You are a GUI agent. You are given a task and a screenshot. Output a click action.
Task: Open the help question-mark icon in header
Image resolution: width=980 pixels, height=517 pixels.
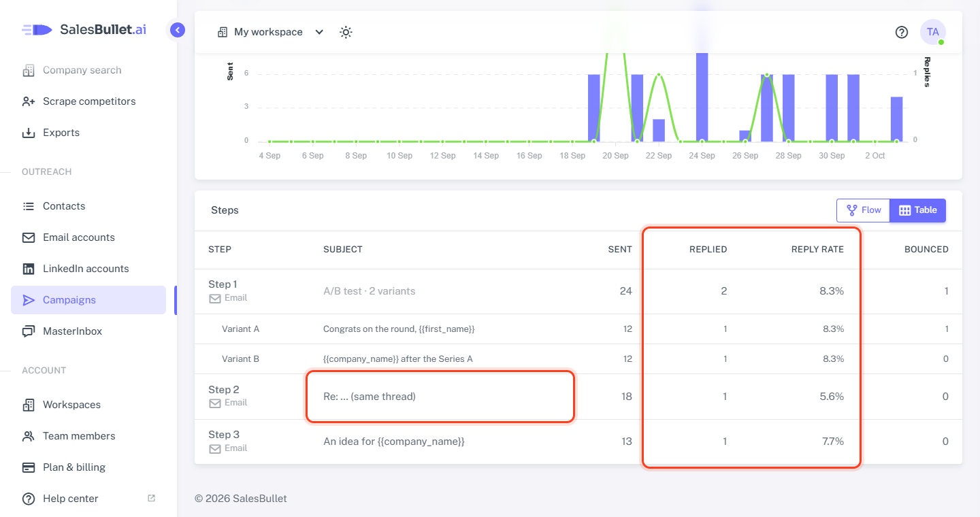point(902,32)
